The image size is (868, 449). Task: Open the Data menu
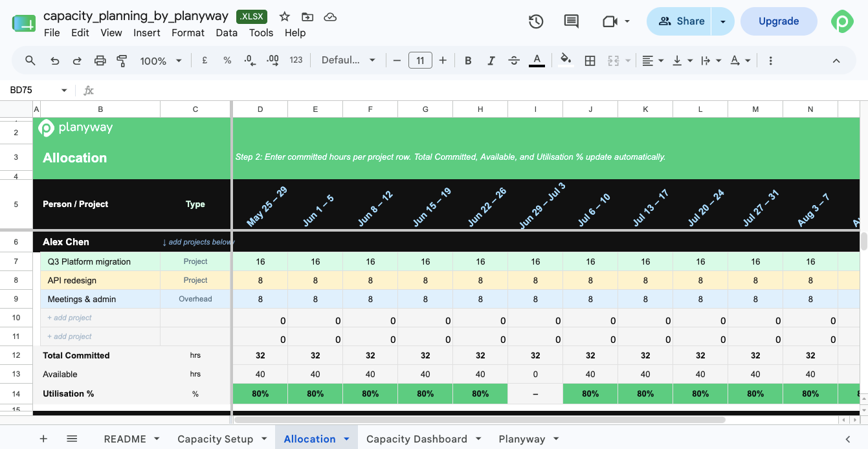[227, 32]
